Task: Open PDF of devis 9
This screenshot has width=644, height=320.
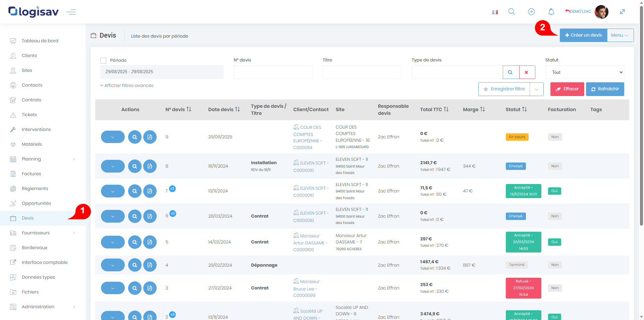Action: point(150,137)
